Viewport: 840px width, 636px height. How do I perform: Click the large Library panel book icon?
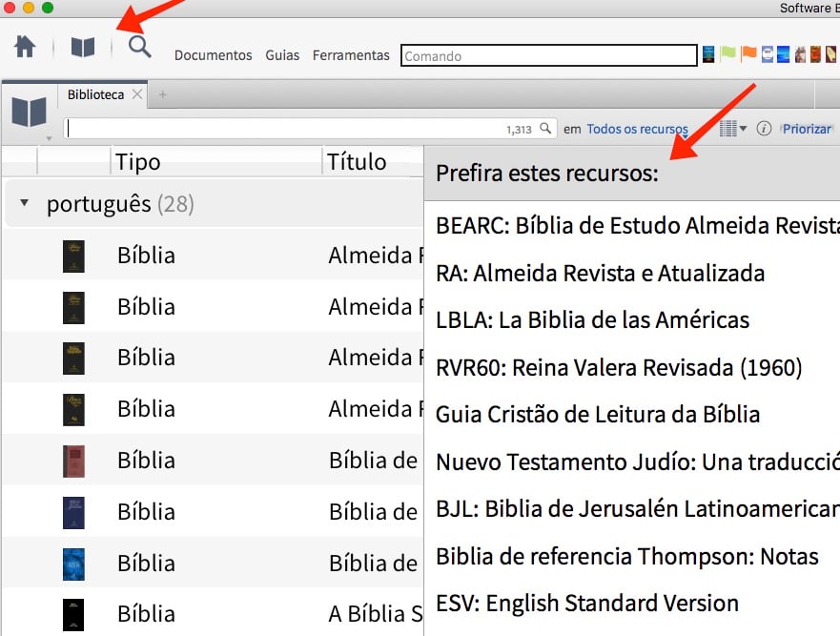tap(29, 112)
